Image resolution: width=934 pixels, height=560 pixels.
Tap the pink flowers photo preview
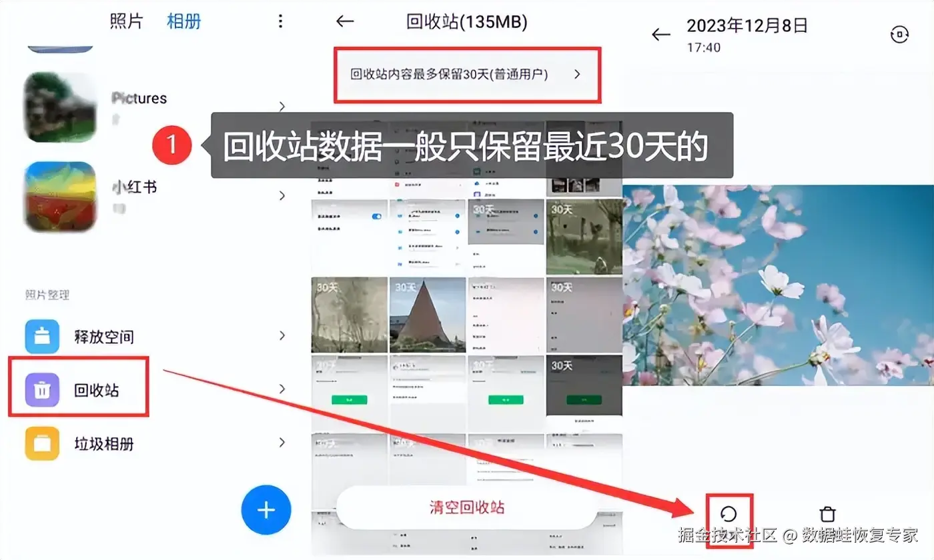[778, 285]
